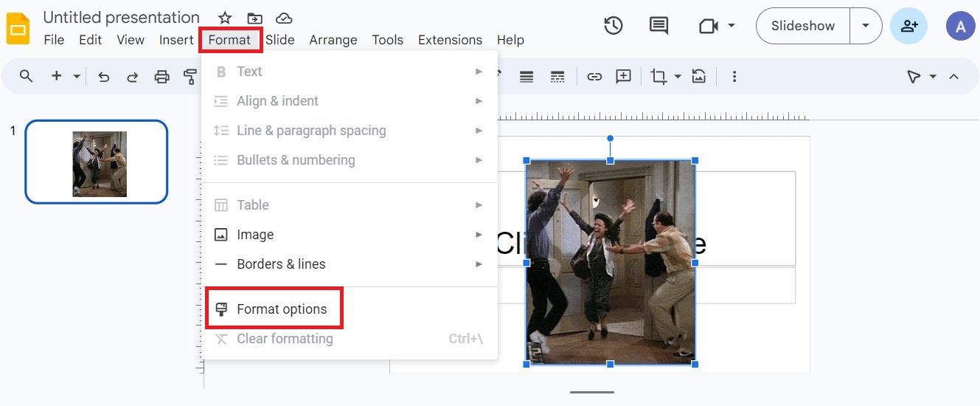Open the Edit menu
Screen dimensions: 980x406
[x=91, y=40]
